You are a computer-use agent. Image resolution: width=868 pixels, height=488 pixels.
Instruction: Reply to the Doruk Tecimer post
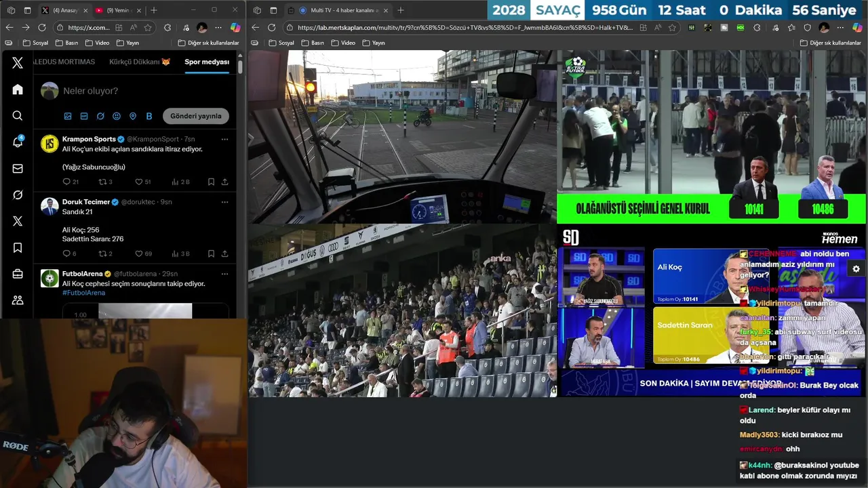click(66, 253)
